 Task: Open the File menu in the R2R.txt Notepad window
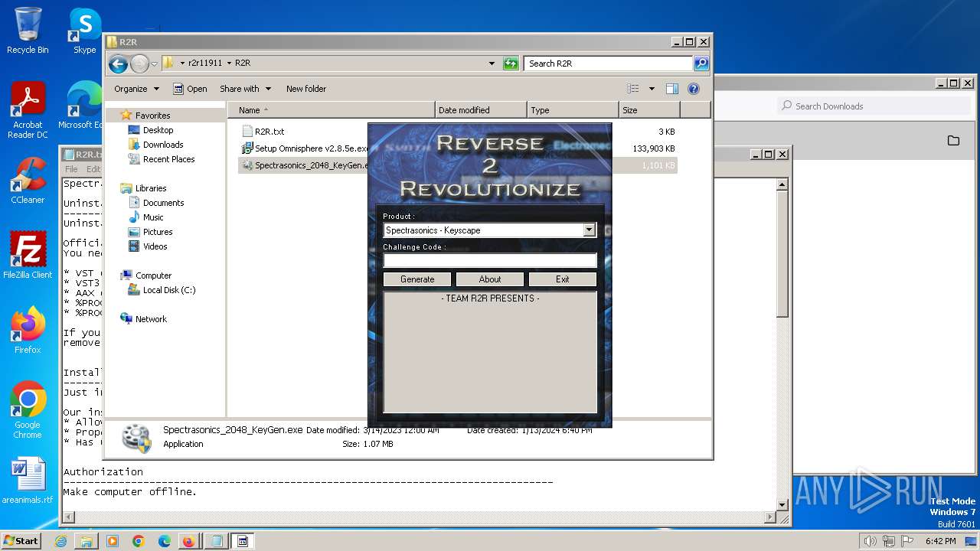click(x=71, y=169)
